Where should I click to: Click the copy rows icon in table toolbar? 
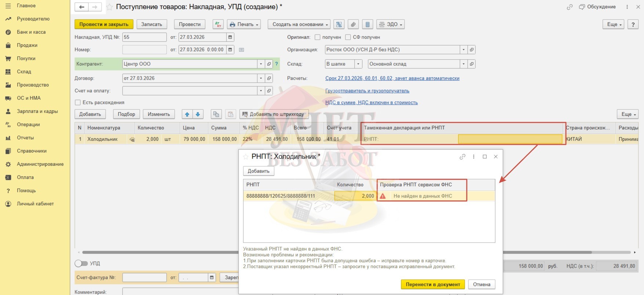216,114
